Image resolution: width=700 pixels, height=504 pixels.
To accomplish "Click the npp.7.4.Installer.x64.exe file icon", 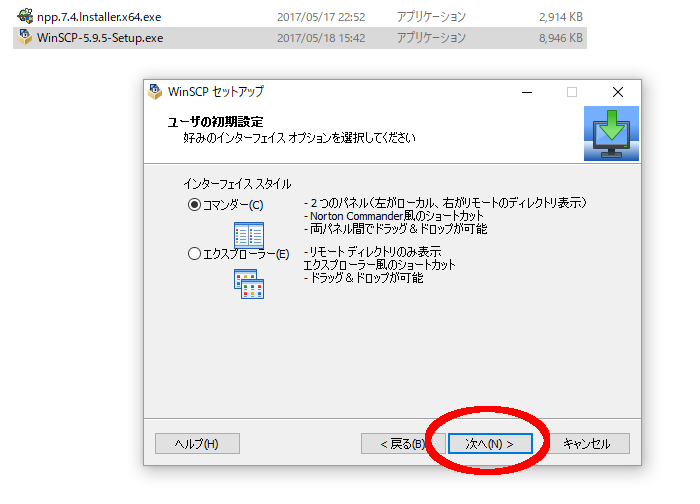I will click(x=25, y=17).
